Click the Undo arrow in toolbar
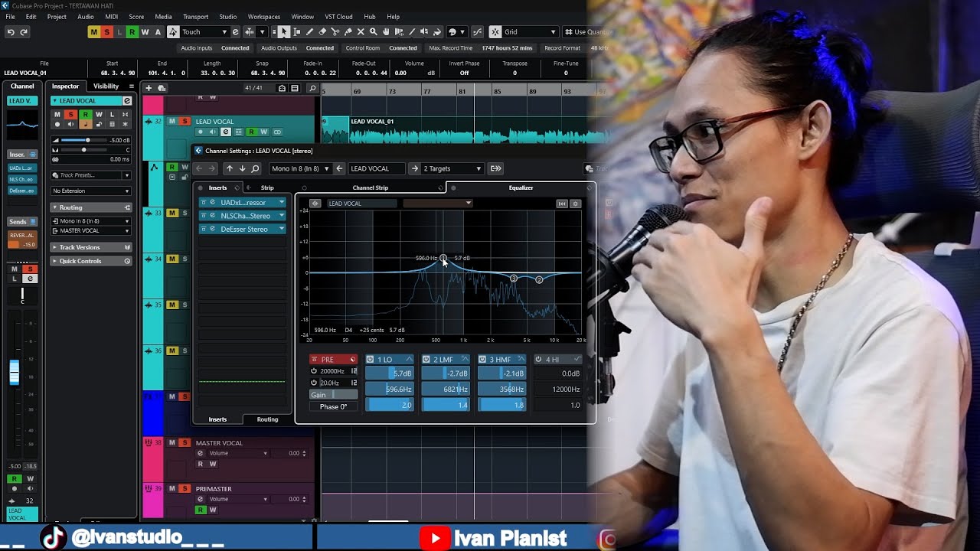 tap(11, 32)
